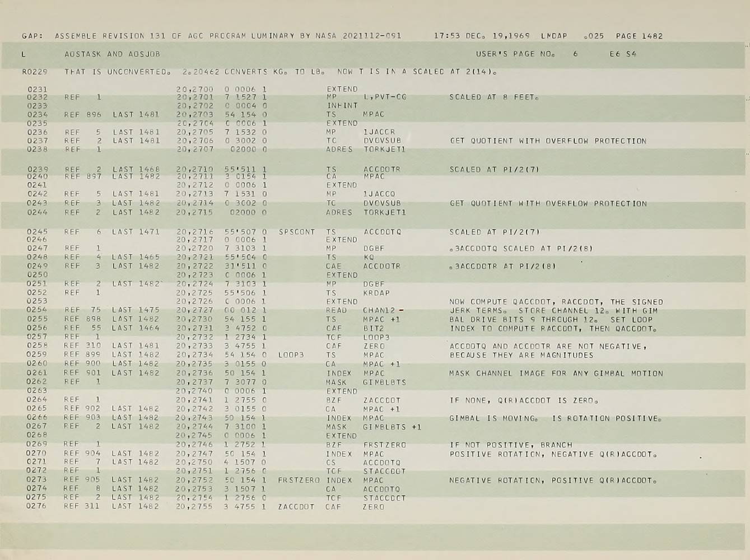Select operand 'L,PVT-CG'
The width and height of the screenshot is (750, 560).
click(385, 97)
